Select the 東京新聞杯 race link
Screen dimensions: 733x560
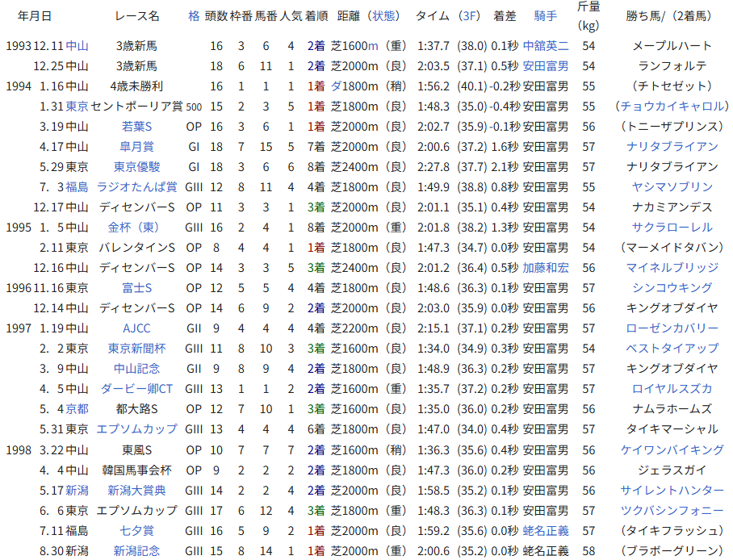pyautogui.click(x=136, y=349)
